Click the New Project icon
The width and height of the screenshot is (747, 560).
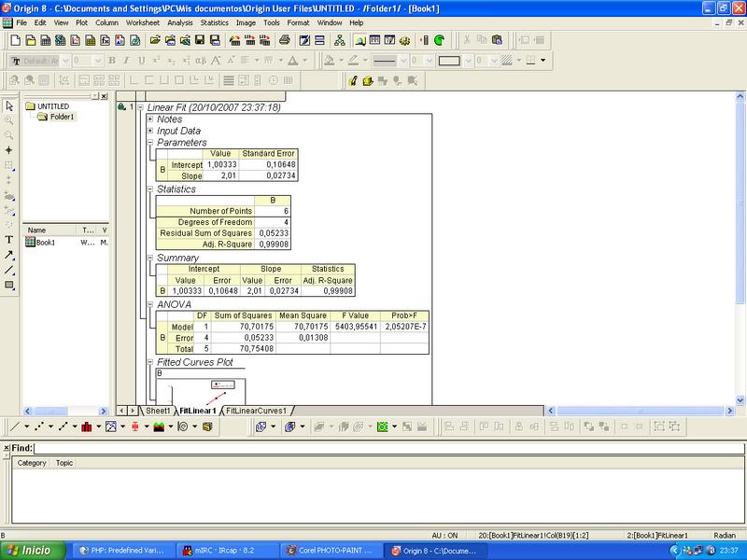tap(15, 40)
